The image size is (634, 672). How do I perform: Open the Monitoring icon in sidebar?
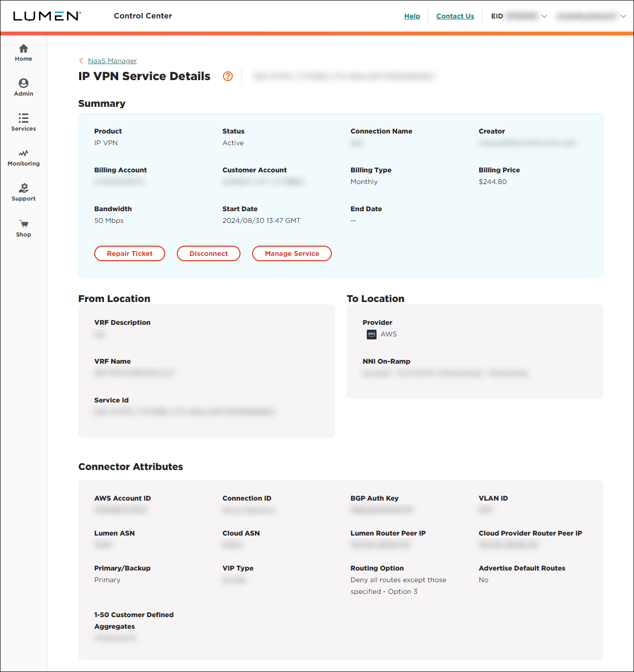click(23, 153)
